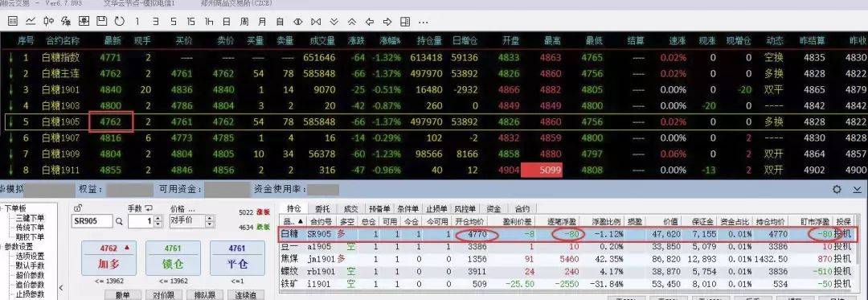Select the daily (日) period toolbar button

tap(227, 23)
